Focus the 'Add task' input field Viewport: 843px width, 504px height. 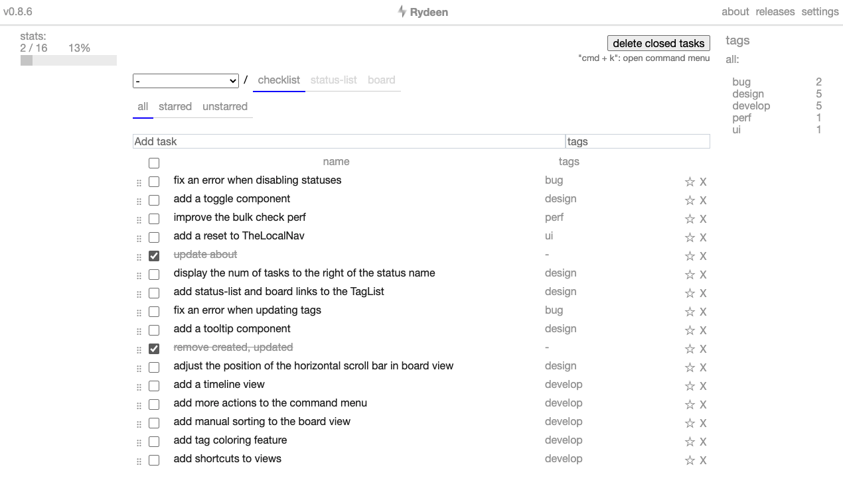click(349, 141)
